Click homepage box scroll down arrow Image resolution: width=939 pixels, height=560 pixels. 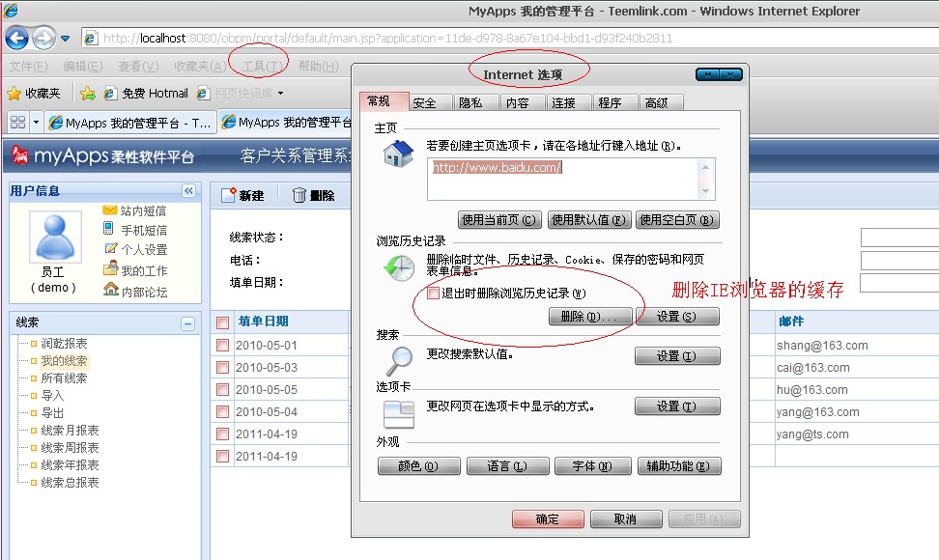(705, 191)
